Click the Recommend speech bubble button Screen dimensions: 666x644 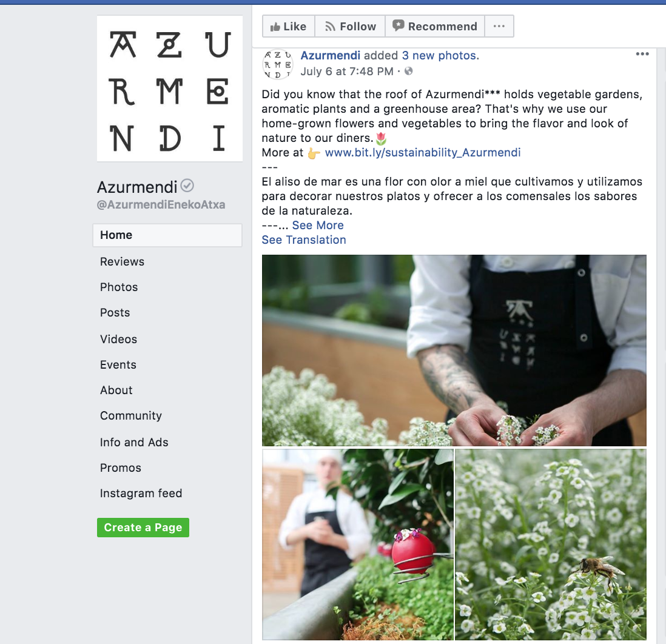(435, 26)
